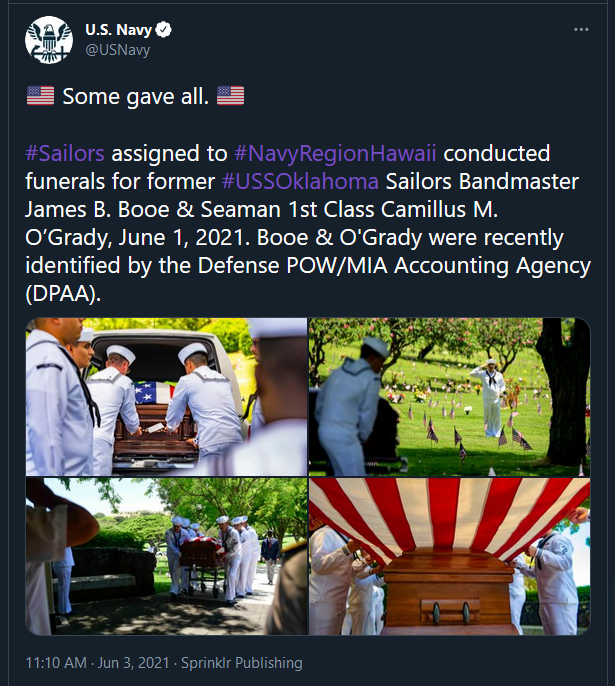
Task: Click the Sprinklr Publishing source link
Action: pos(242,663)
